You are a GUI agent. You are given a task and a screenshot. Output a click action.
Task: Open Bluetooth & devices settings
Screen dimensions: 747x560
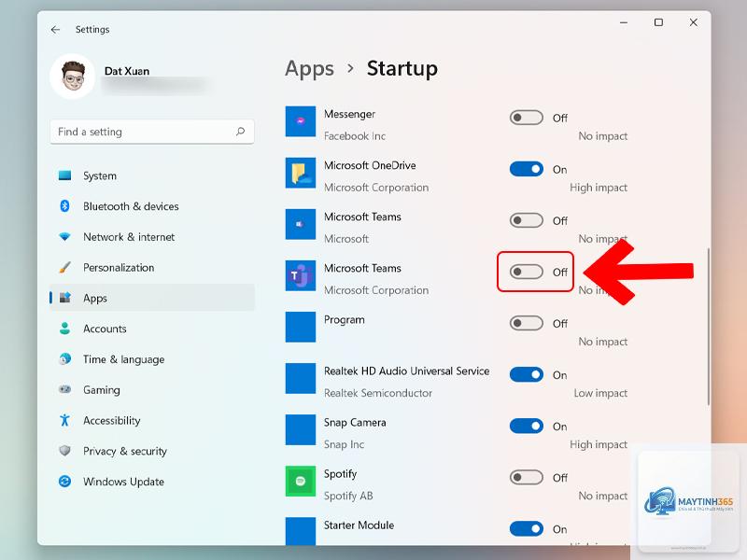coord(152,206)
